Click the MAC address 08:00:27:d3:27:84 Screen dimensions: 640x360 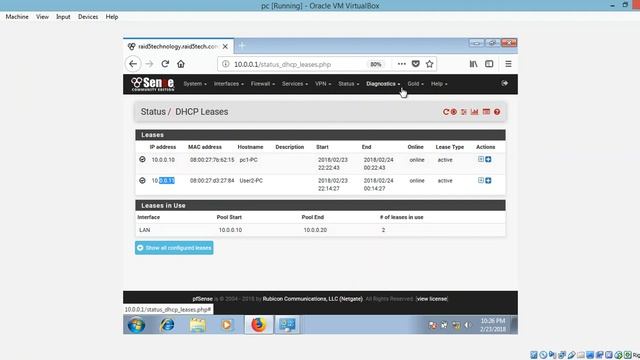click(x=212, y=180)
